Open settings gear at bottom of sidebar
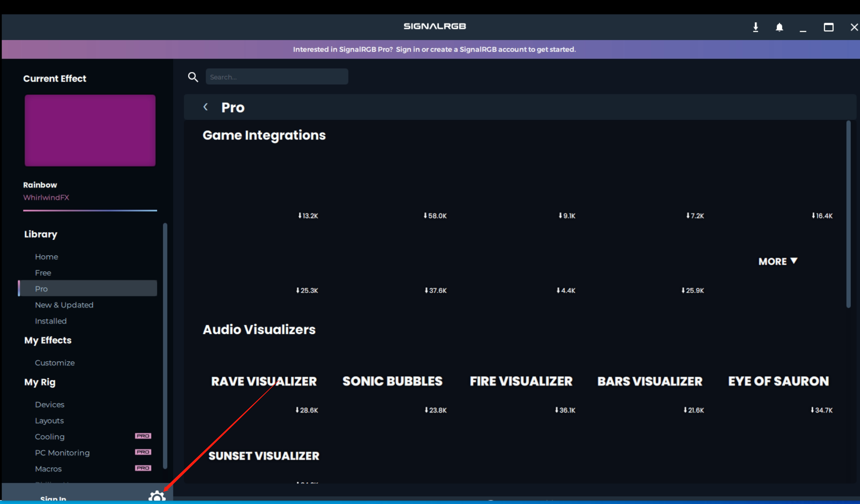 pyautogui.click(x=157, y=496)
